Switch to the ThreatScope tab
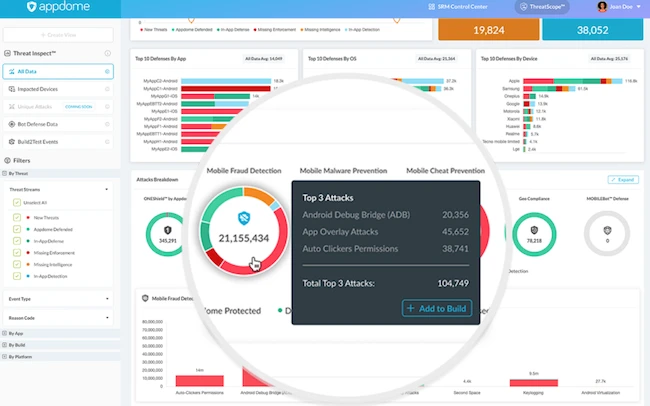The height and width of the screenshot is (406, 650). coord(542,7)
